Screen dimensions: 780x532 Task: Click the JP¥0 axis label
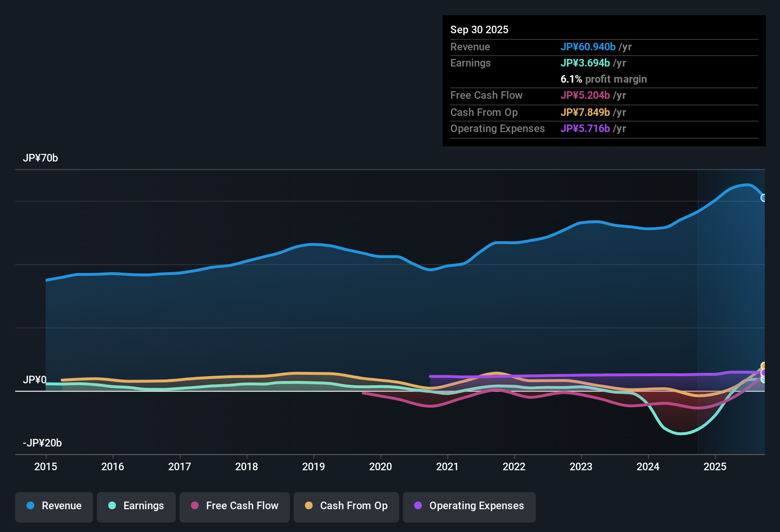[35, 380]
